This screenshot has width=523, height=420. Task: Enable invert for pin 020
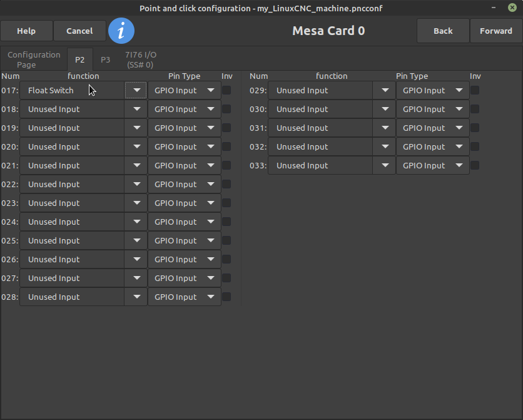coord(226,146)
